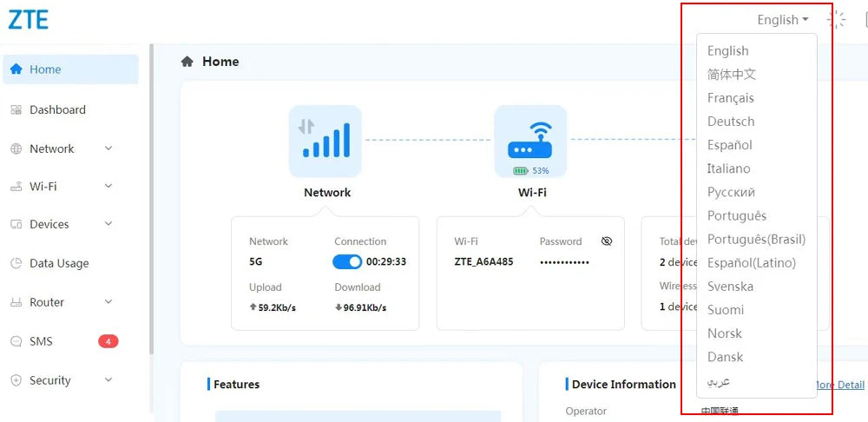Click the house icon beside Home title
The width and height of the screenshot is (868, 422).
pyautogui.click(x=187, y=62)
